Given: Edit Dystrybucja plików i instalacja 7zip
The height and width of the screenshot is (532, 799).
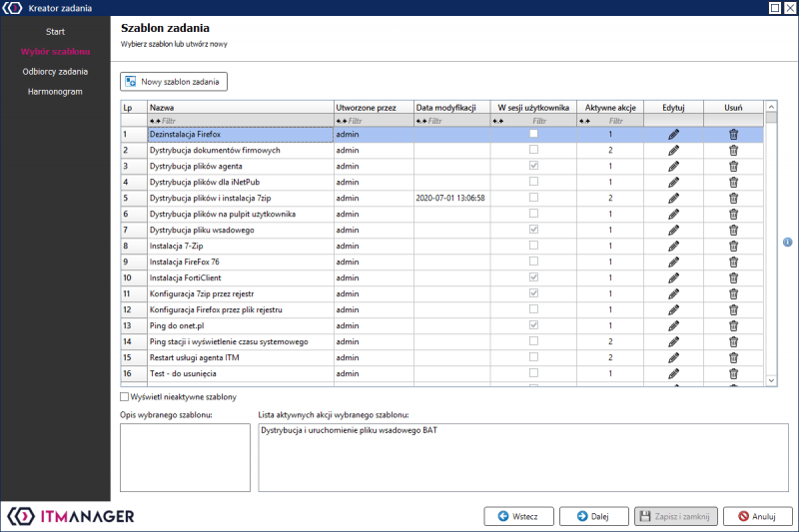Looking at the screenshot, I should (x=673, y=198).
